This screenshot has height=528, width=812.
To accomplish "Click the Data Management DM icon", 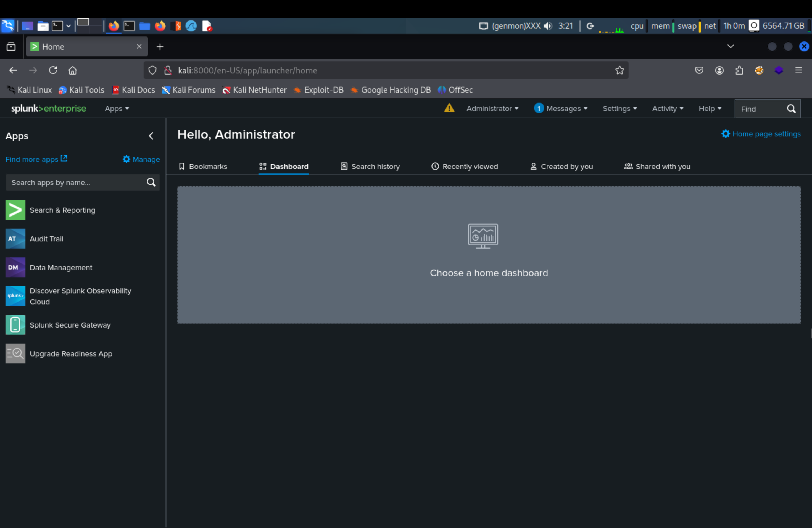I will click(x=15, y=267).
